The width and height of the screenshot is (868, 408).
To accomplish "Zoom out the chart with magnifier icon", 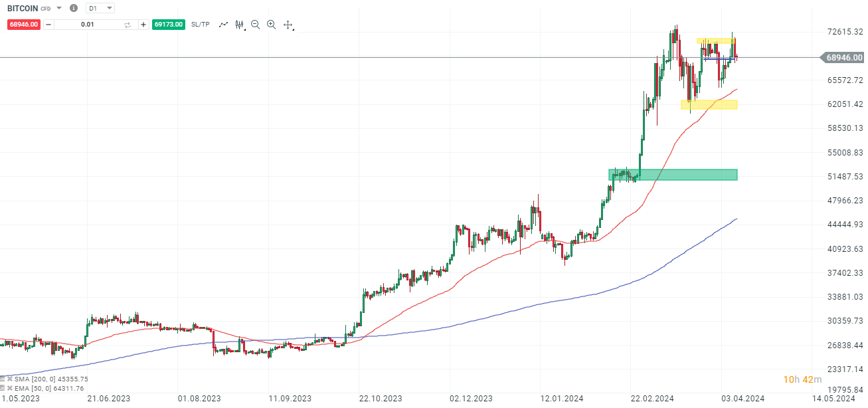I will (x=255, y=24).
